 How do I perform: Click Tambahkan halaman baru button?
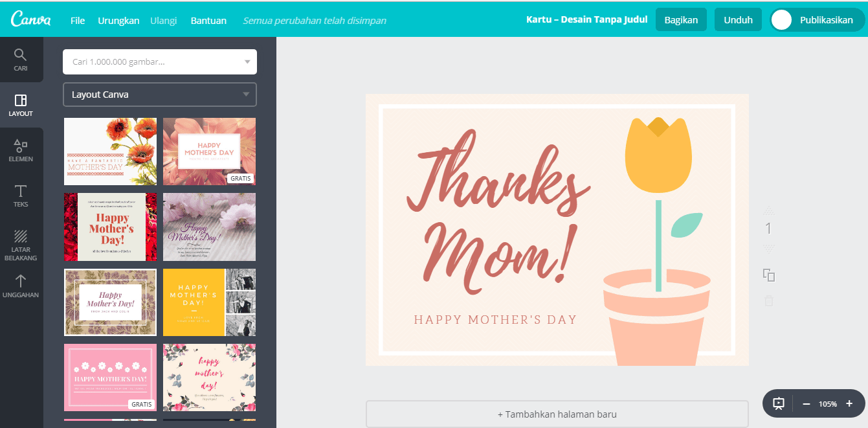(557, 414)
